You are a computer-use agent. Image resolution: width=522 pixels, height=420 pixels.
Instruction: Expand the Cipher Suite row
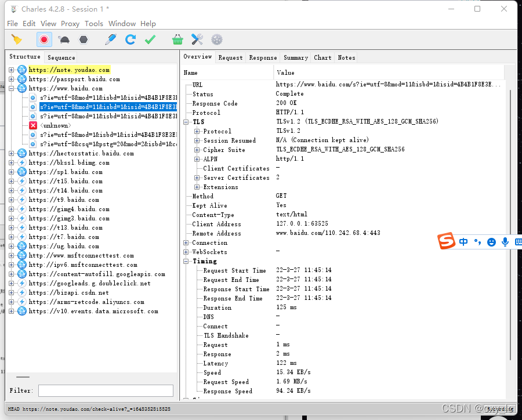click(197, 150)
